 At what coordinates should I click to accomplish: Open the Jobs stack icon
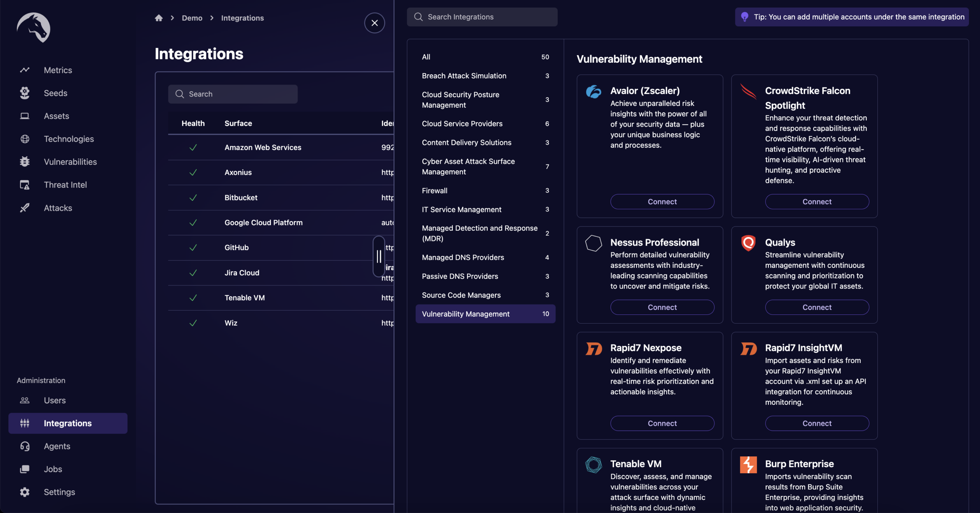click(25, 469)
